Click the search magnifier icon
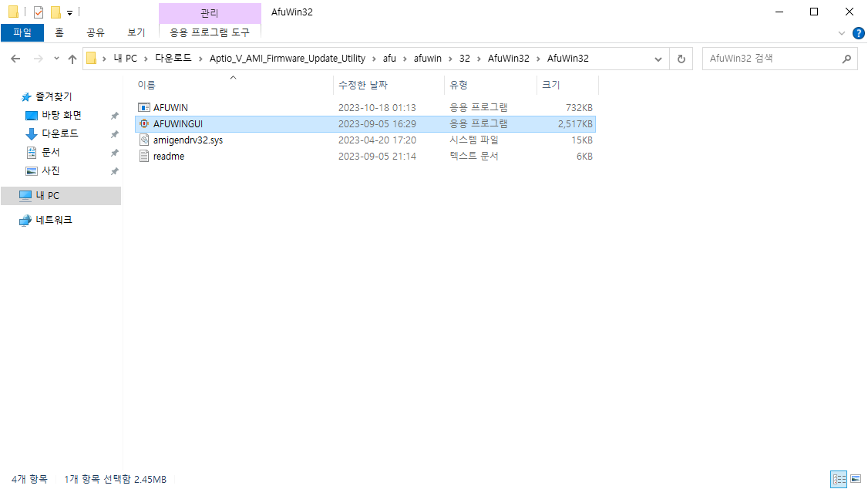The image size is (868, 489). (x=846, y=59)
